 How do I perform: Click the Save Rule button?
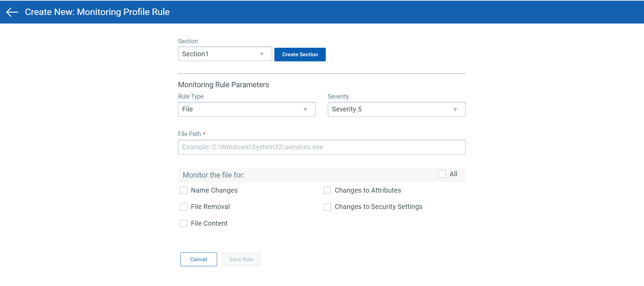click(241, 259)
